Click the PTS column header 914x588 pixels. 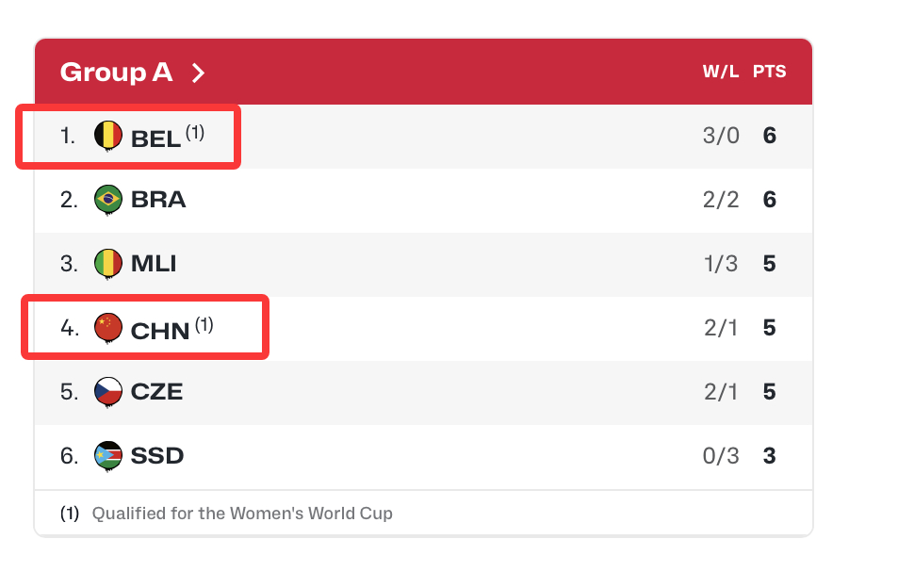[x=770, y=71]
